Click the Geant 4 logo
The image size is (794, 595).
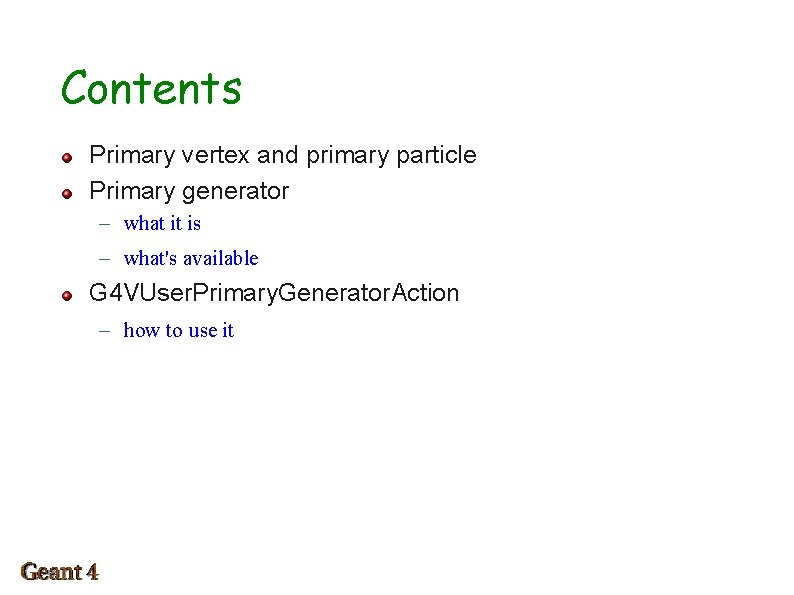[59, 572]
